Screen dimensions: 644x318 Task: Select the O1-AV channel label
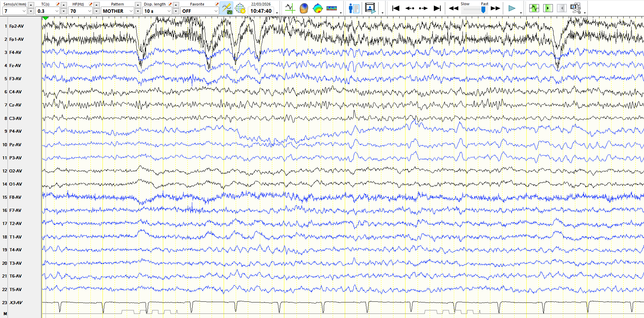[16, 184]
